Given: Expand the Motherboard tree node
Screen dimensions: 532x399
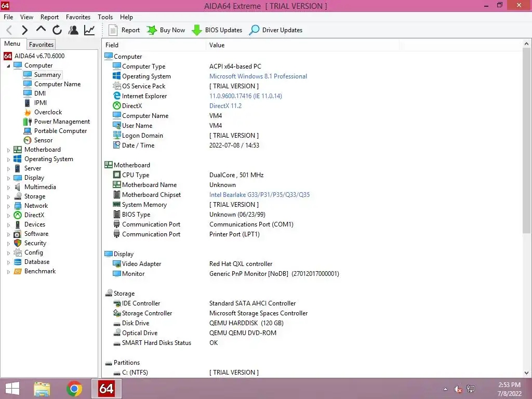Looking at the screenshot, I should coord(8,150).
